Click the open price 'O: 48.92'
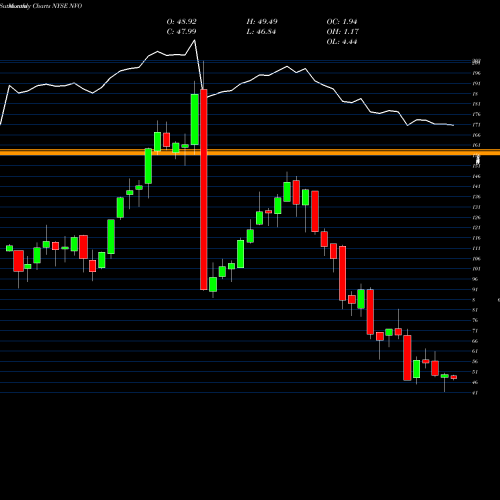Image resolution: width=500 pixels, height=500 pixels. tap(181, 22)
